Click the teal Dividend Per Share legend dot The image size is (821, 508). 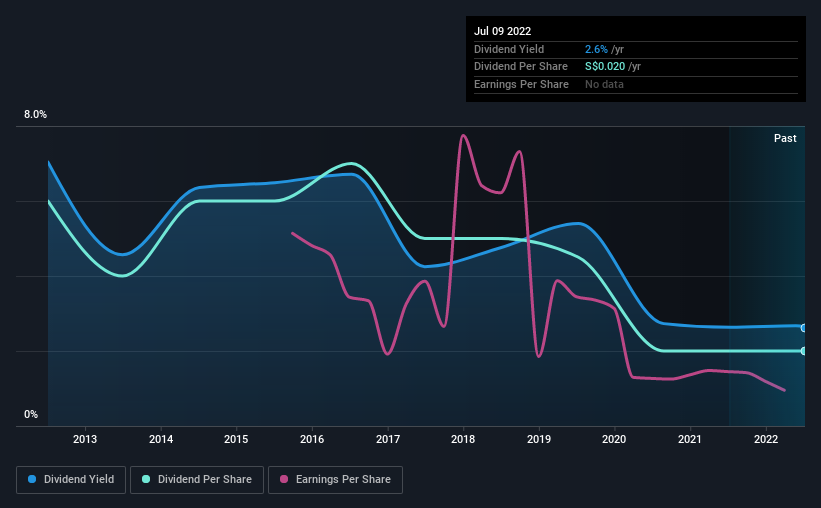point(146,479)
